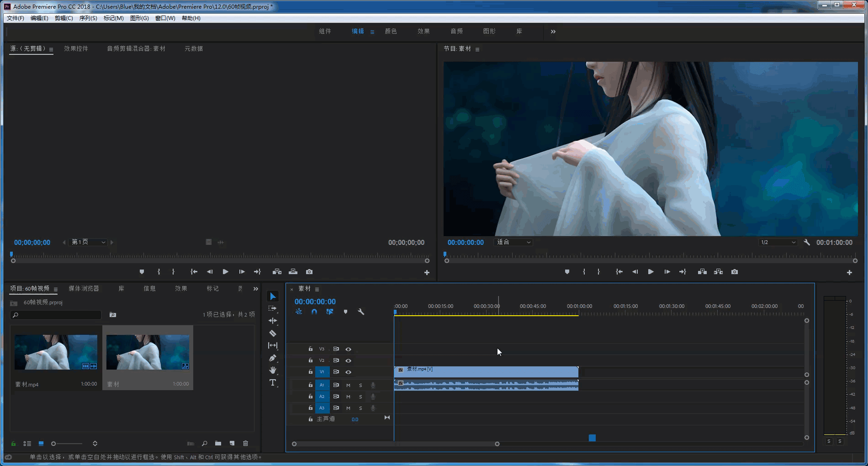Switch to the 颜色 workspace tab
868x466 pixels.
tap(391, 32)
